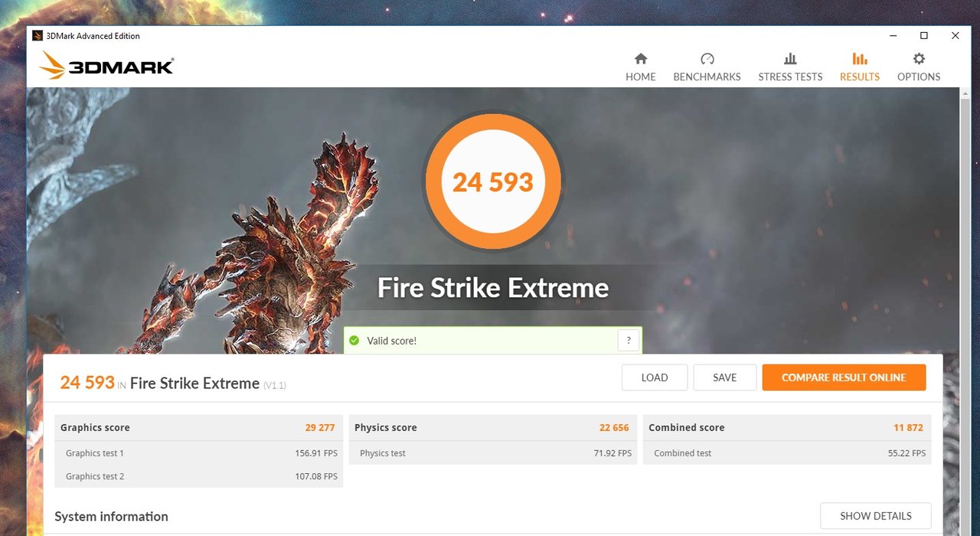The image size is (980, 536).
Task: Click the 24 593 score circle
Action: (x=493, y=181)
